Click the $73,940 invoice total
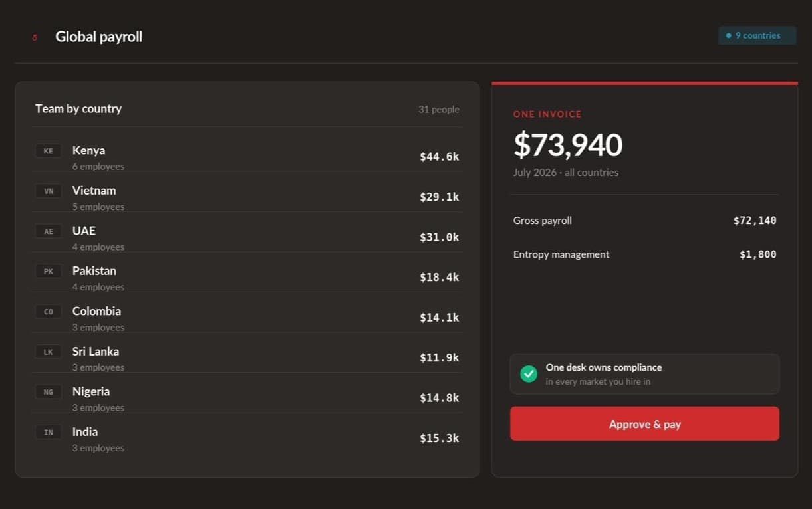The width and height of the screenshot is (812, 509). coord(567,145)
